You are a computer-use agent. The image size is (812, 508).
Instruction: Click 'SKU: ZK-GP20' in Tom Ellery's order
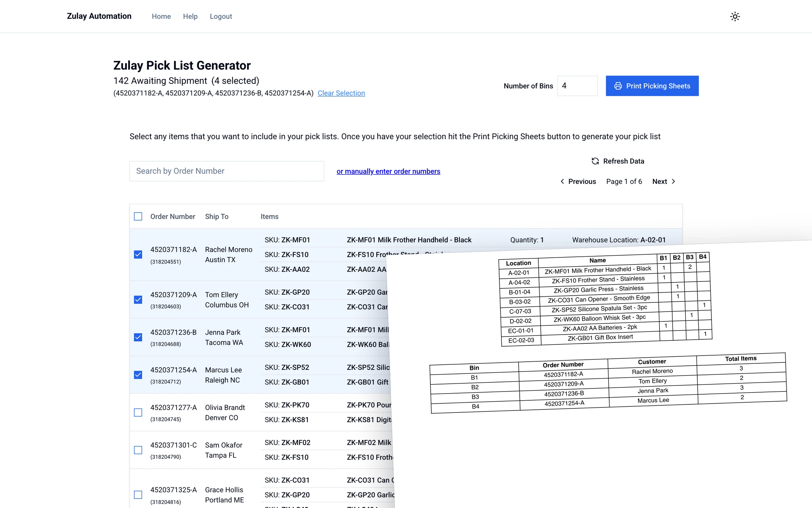point(287,292)
